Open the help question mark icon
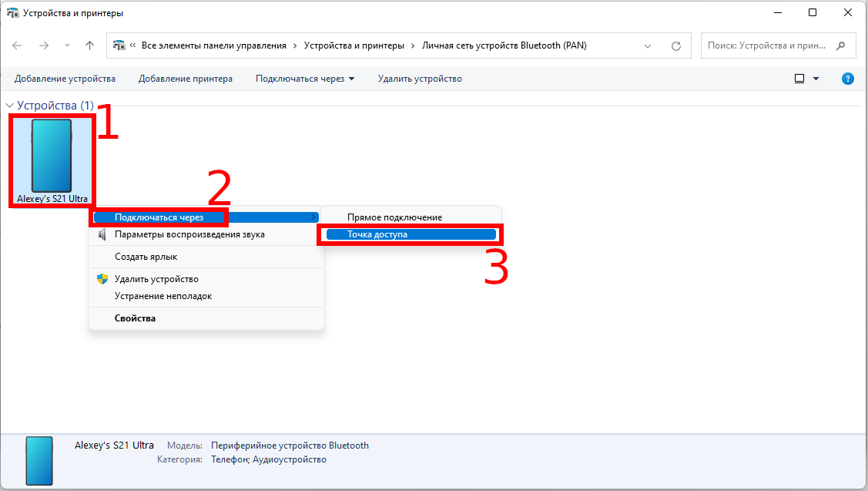Viewport: 868px width, 491px height. point(848,79)
